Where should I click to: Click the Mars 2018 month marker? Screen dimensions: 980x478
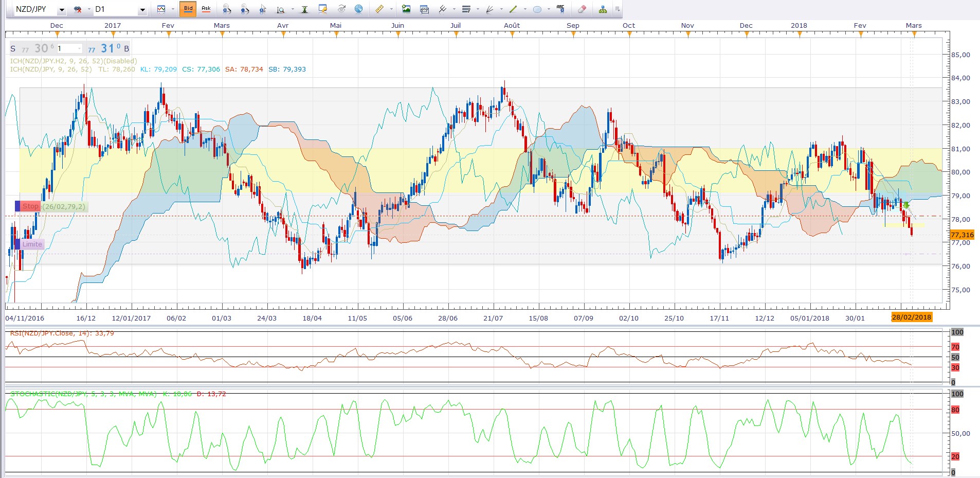point(914,26)
